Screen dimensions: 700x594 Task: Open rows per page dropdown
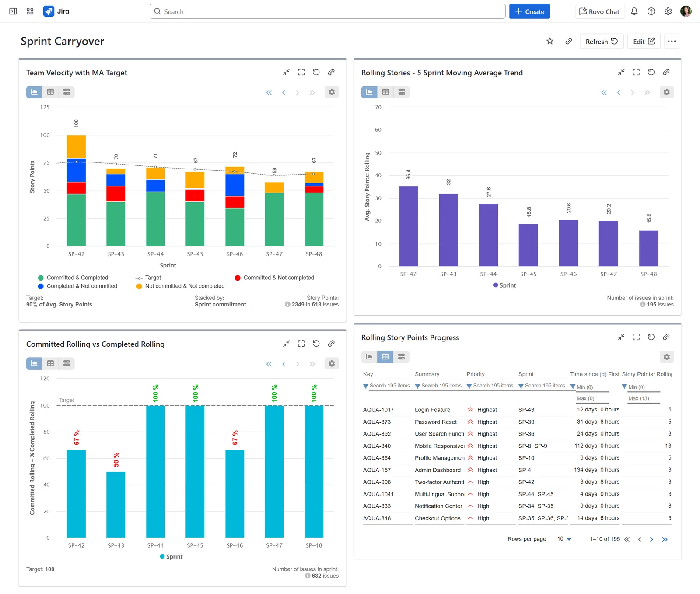pos(564,539)
